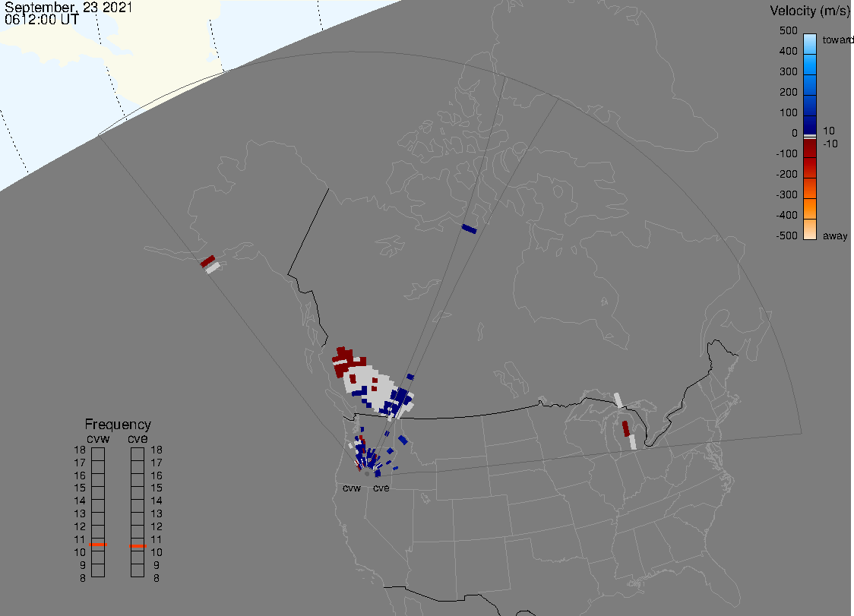Click the time stamp "0612:00 UT"
The image size is (854, 616).
pyautogui.click(x=41, y=20)
